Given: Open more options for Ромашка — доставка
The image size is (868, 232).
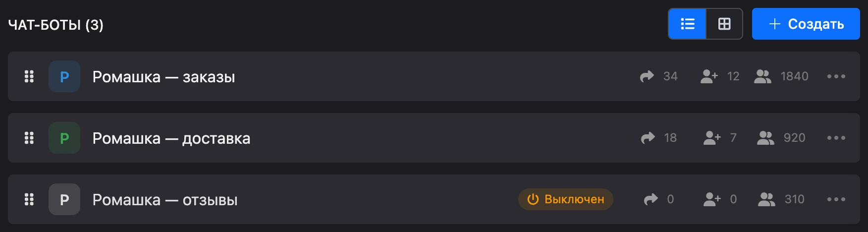Looking at the screenshot, I should [836, 138].
